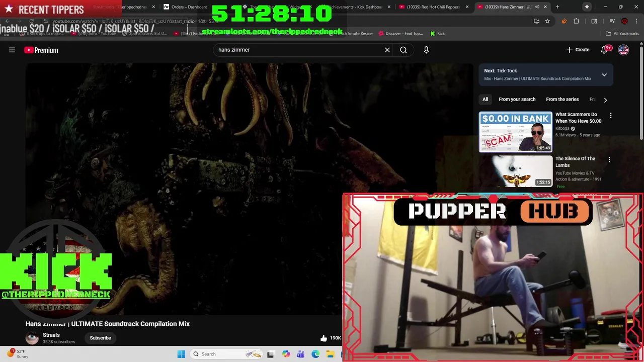
Task: Open a new browser tab
Action: [557, 7]
